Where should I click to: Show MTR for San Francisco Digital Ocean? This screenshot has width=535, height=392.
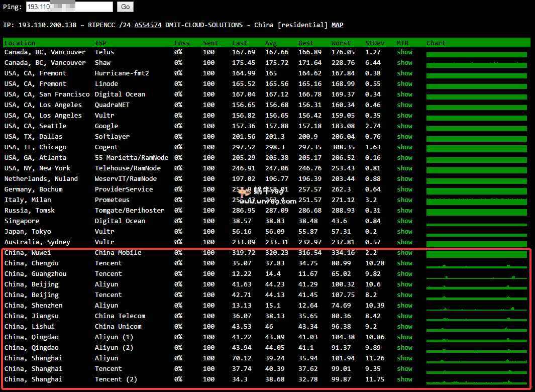tap(404, 94)
